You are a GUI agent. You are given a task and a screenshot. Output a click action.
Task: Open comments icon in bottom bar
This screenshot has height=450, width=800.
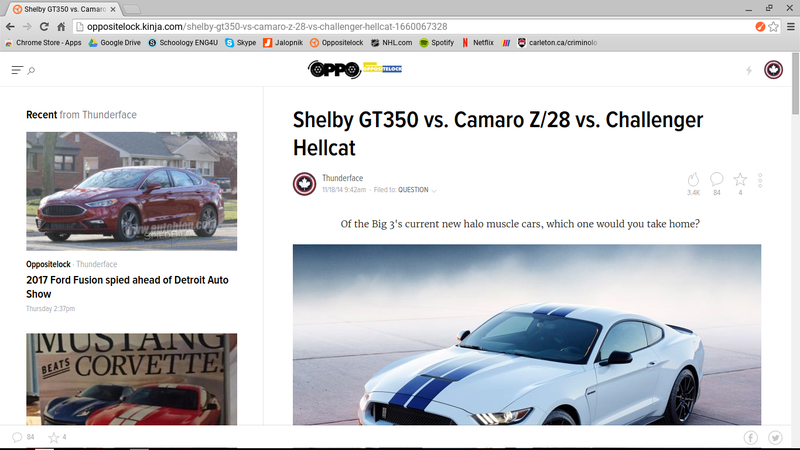coord(17,437)
